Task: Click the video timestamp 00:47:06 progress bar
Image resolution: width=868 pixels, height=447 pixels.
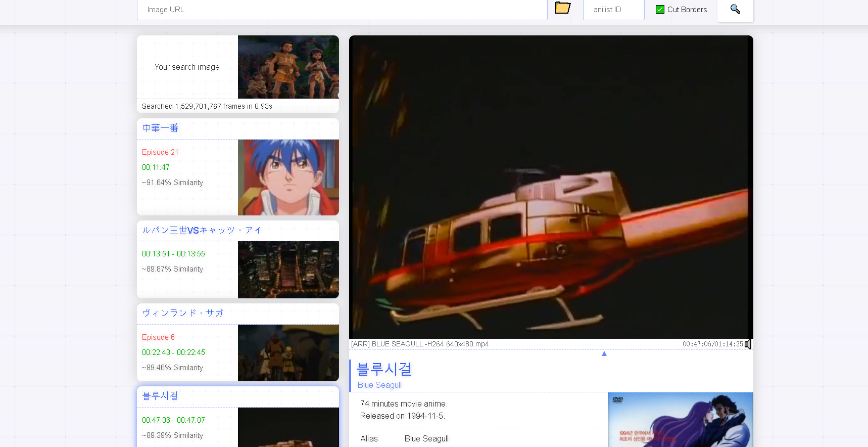Action: [551, 349]
